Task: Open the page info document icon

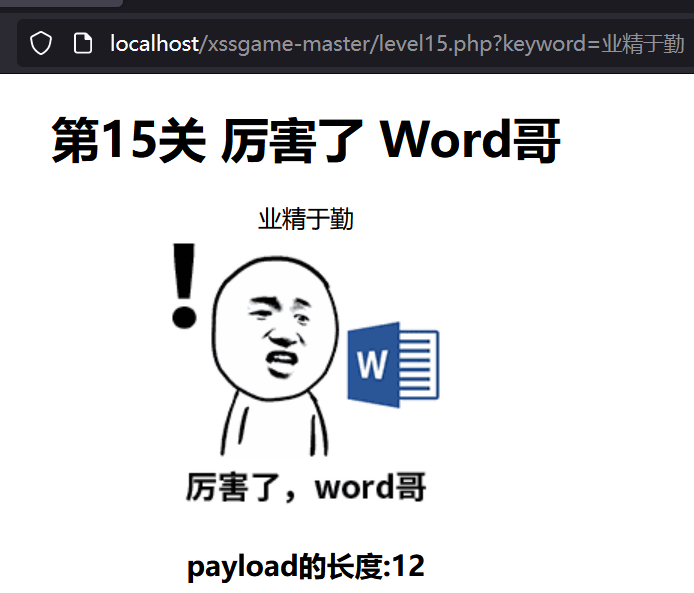Action: click(83, 43)
